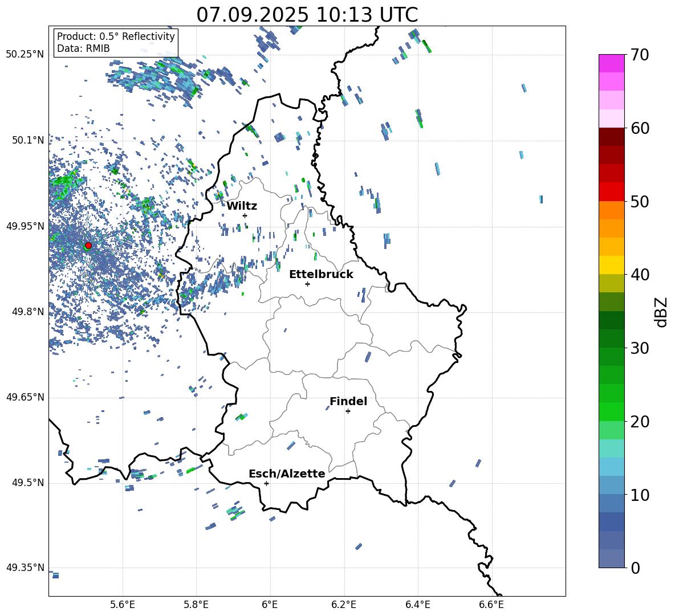Image resolution: width=675 pixels, height=616 pixels.
Task: Click the magenta top colorbar segment
Action: 611,64
